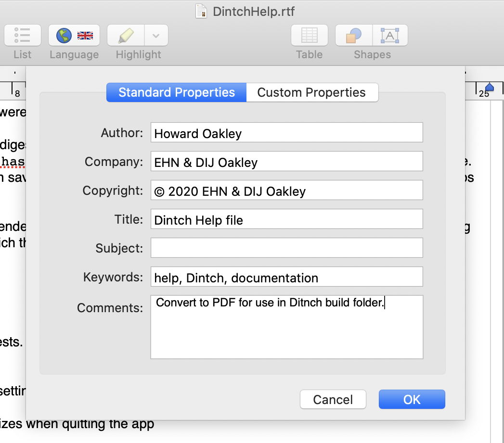The height and width of the screenshot is (443, 504).
Task: Click the Copyright input field
Action: click(286, 190)
